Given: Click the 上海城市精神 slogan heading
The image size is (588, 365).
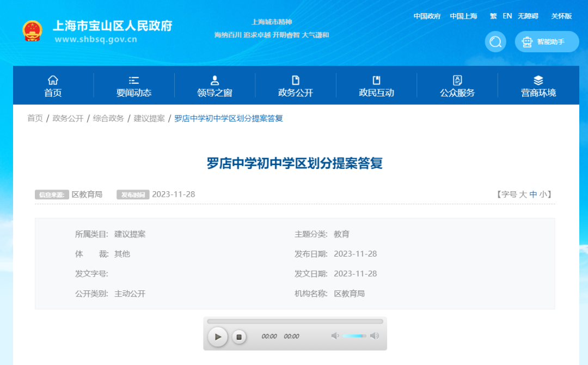Looking at the screenshot, I should point(272,22).
